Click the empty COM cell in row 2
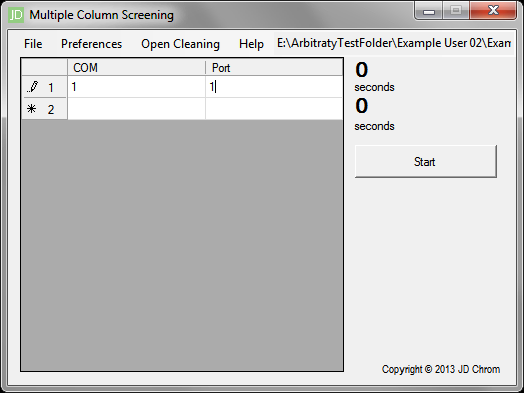Screen dimensions: 524x393 click(x=136, y=109)
